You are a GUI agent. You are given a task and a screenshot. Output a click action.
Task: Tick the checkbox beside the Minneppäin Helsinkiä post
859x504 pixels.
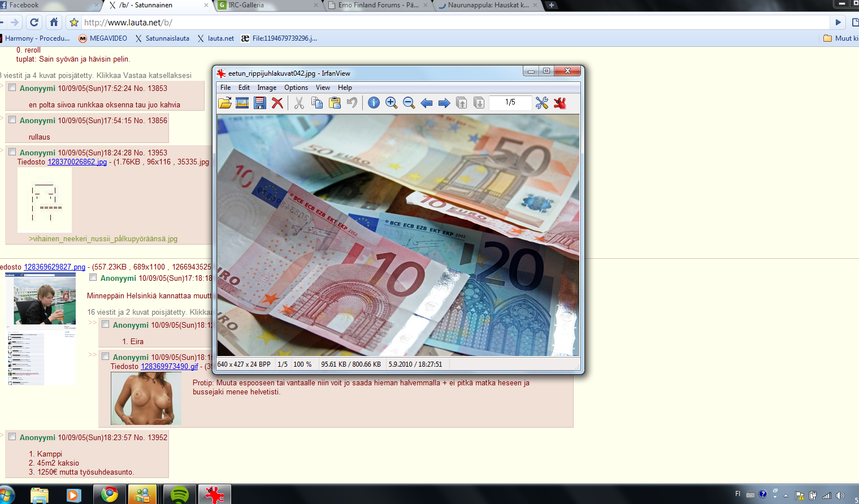coord(93,277)
